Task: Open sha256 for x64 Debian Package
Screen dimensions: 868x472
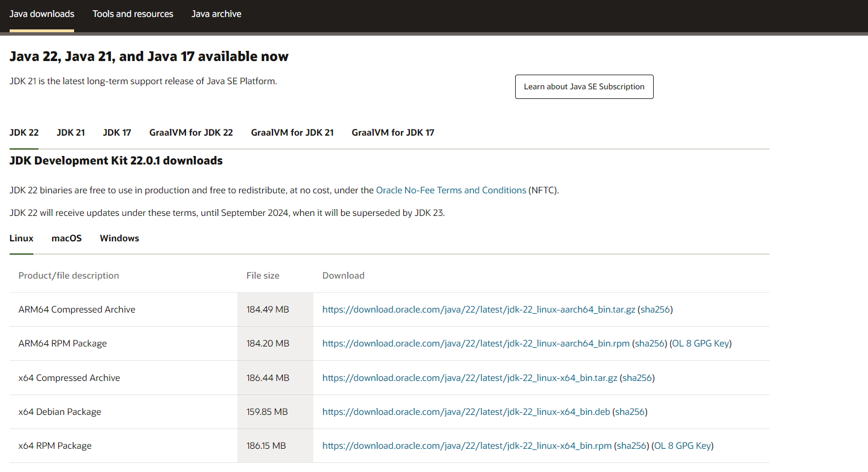Action: coord(630,412)
